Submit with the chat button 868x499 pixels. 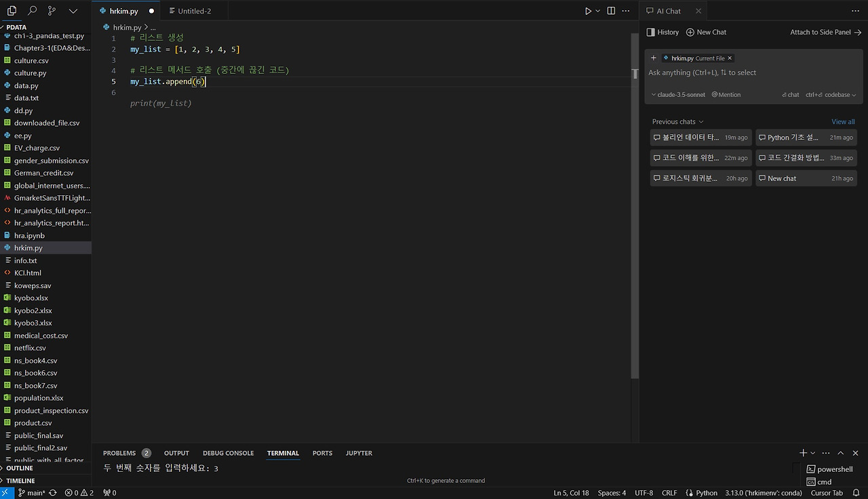point(791,95)
